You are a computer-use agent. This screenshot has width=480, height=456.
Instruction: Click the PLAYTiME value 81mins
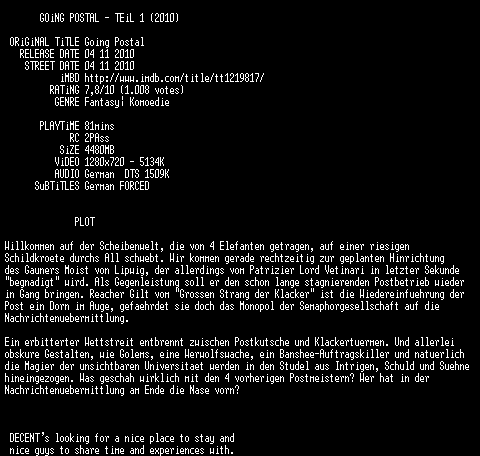pyautogui.click(x=99, y=126)
